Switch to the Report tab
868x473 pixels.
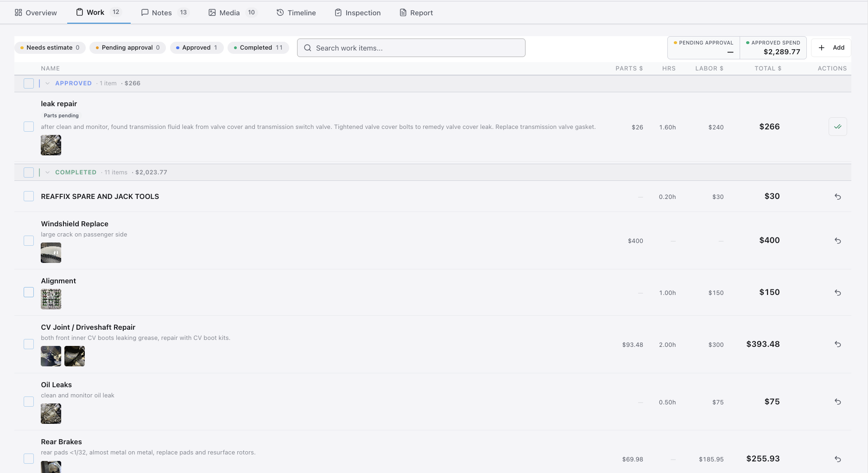tap(416, 13)
